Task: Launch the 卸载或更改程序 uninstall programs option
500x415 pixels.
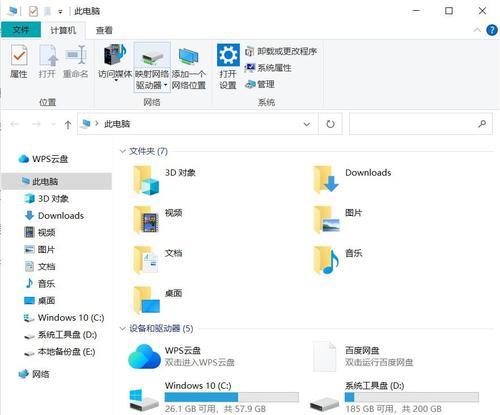Action: pyautogui.click(x=281, y=51)
